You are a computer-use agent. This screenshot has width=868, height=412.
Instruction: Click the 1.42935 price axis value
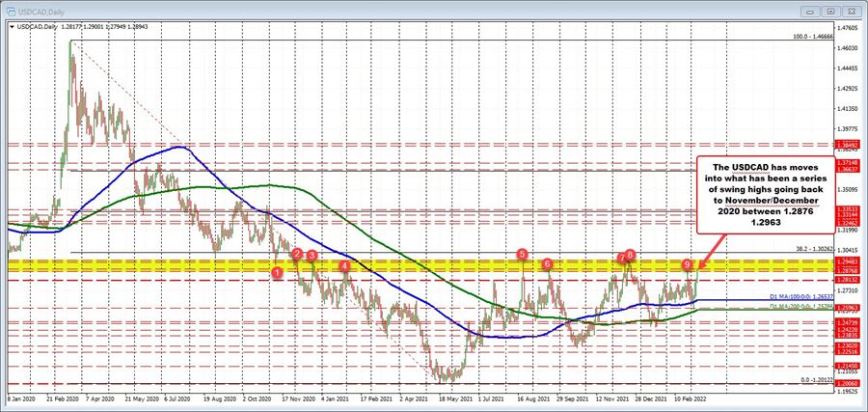click(847, 89)
